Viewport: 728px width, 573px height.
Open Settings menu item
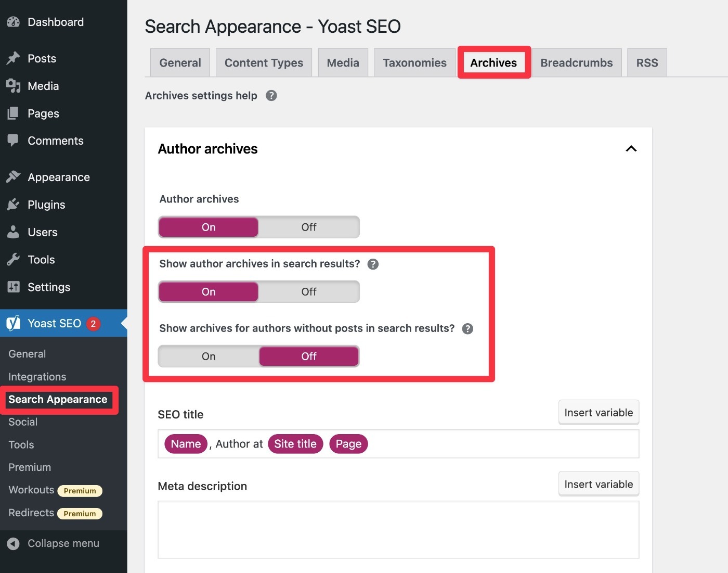[x=49, y=287]
